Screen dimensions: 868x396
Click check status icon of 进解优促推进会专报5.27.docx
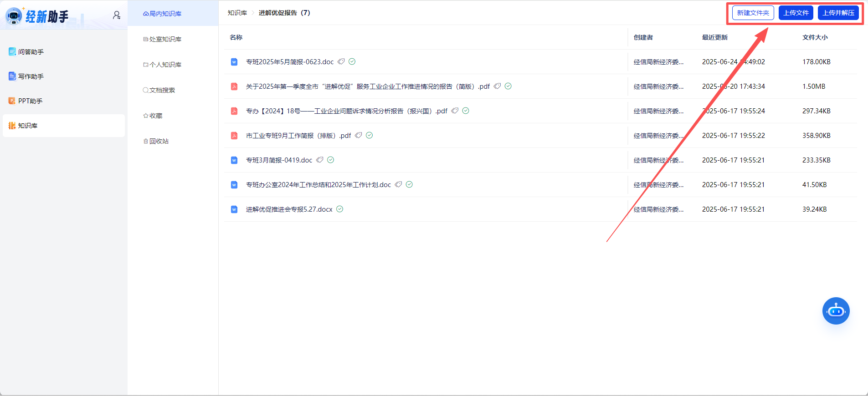click(340, 209)
